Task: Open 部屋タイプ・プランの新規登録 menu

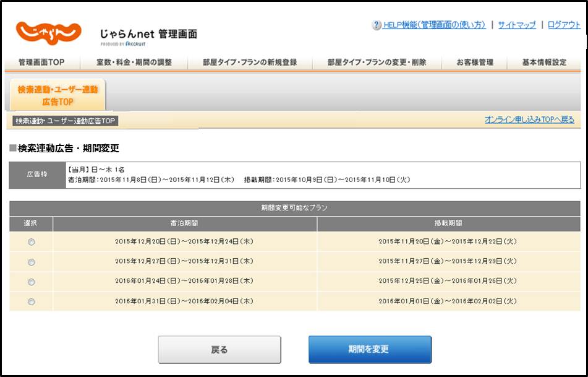Action: pyautogui.click(x=250, y=63)
